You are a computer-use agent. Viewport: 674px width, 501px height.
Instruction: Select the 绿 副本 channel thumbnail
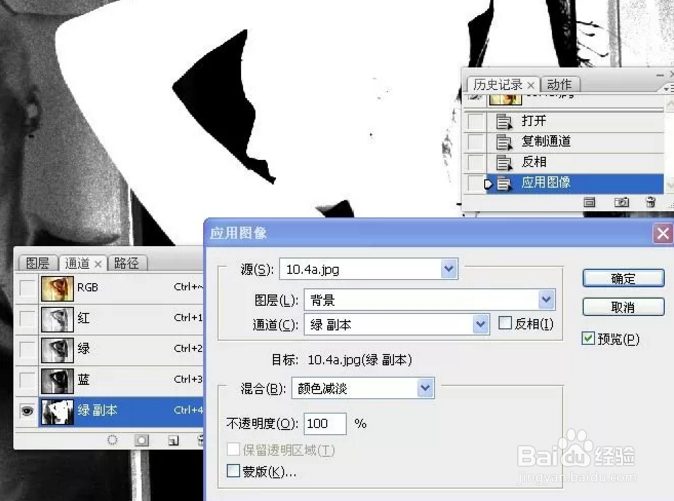[58, 411]
